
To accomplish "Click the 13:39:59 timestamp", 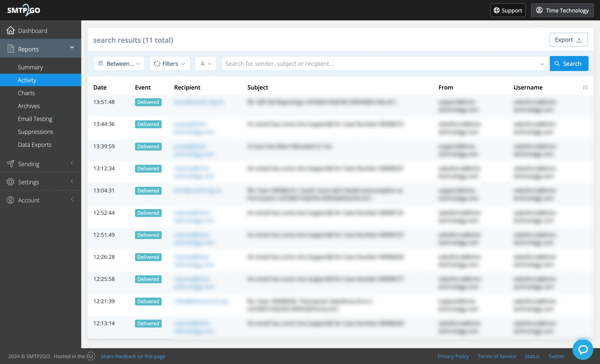I will tap(104, 146).
